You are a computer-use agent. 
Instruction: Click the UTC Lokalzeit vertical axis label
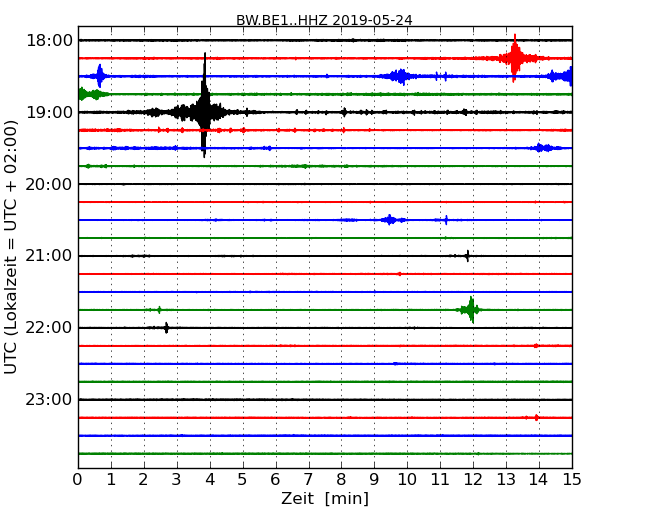point(11,247)
